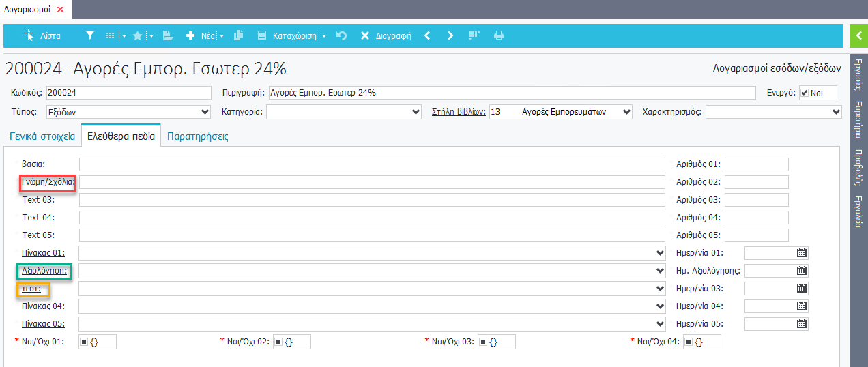
Task: Click the undo arrow icon
Action: pos(342,35)
